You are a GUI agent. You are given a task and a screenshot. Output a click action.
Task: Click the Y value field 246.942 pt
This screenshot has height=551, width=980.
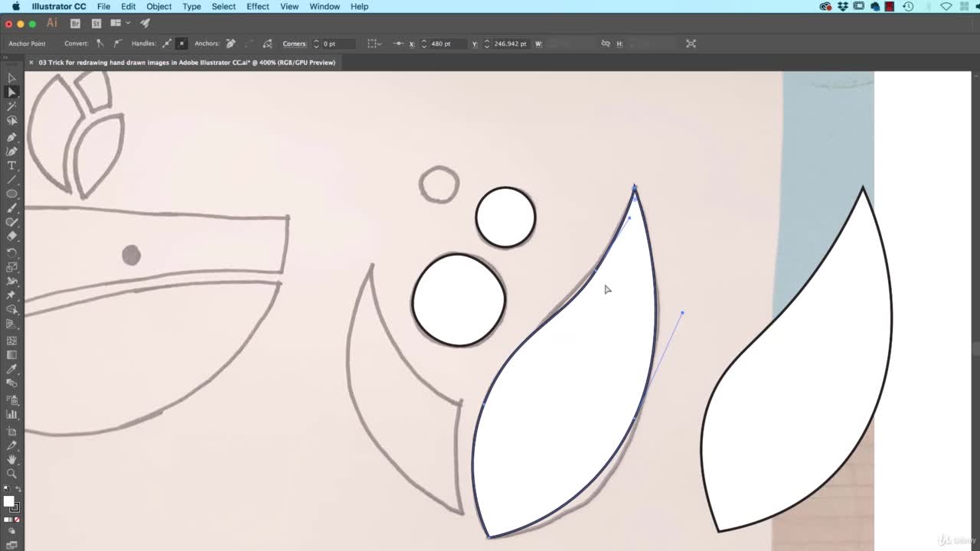511,44
